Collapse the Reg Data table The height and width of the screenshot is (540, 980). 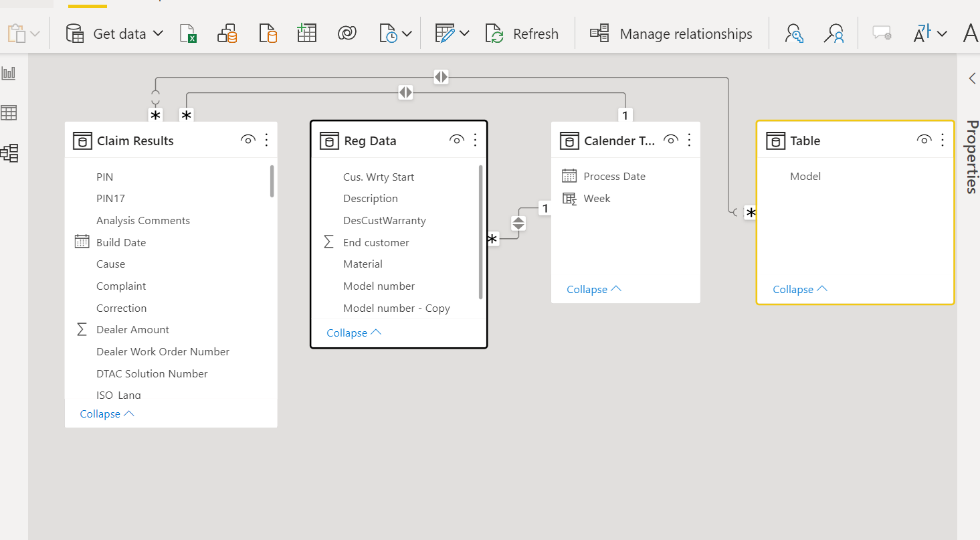(354, 333)
